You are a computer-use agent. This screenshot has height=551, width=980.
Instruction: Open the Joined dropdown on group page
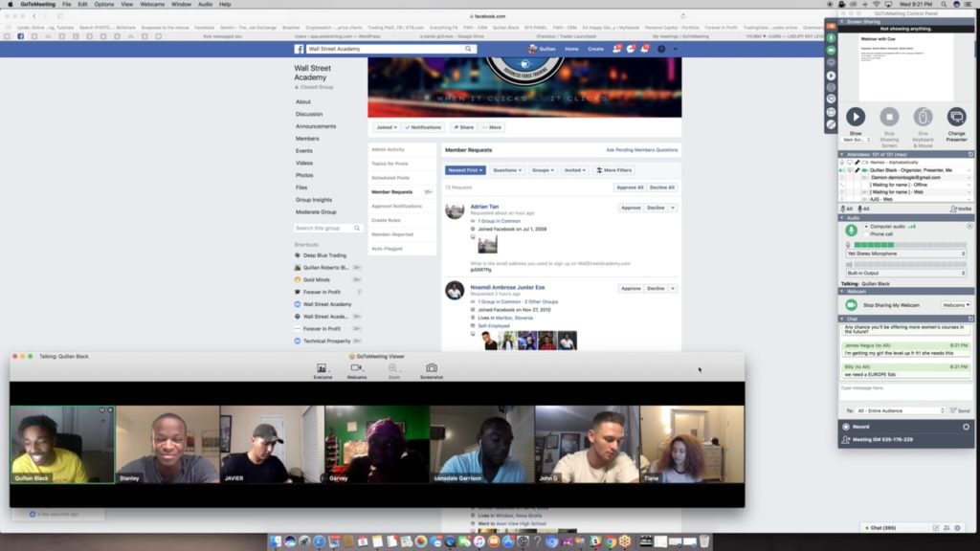(387, 127)
